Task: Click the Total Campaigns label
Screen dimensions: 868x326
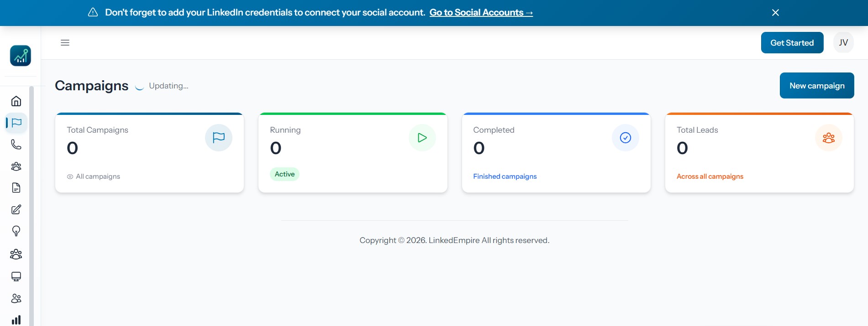Action: 97,130
